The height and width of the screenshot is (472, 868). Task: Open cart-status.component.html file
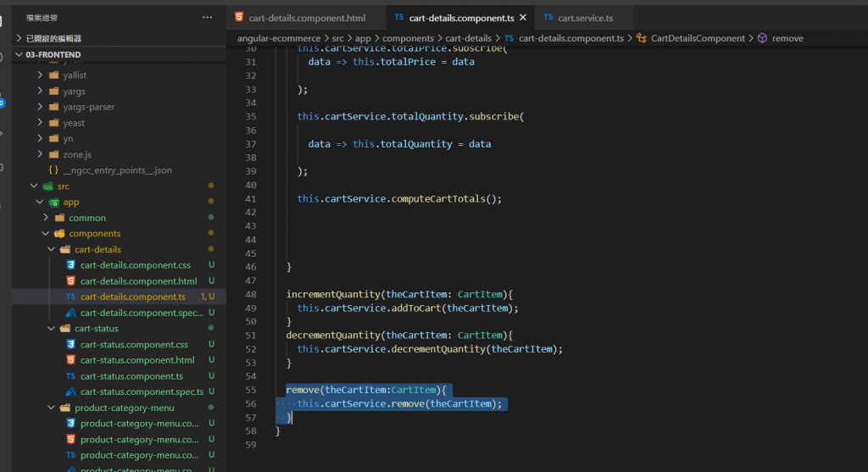(137, 360)
